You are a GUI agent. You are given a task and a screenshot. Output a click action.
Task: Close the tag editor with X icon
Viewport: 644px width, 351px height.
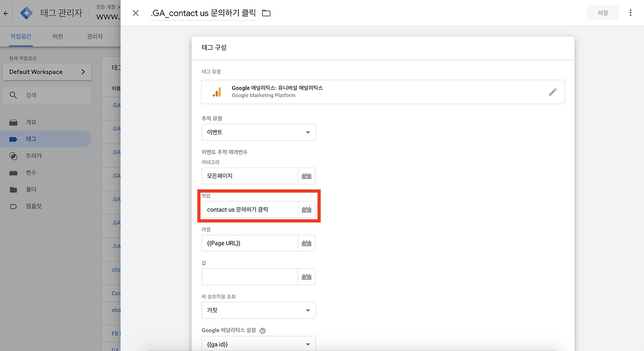point(135,13)
